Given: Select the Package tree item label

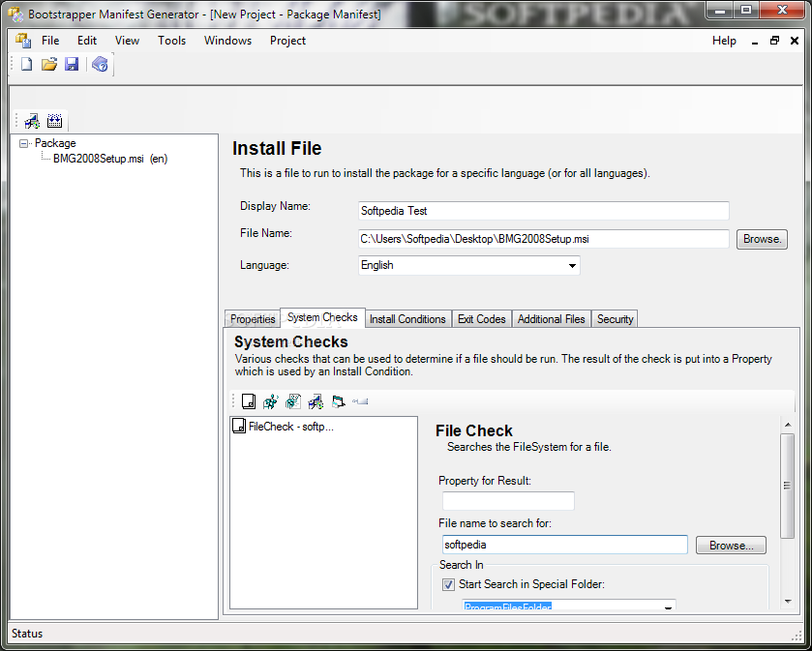Looking at the screenshot, I should 55,143.
